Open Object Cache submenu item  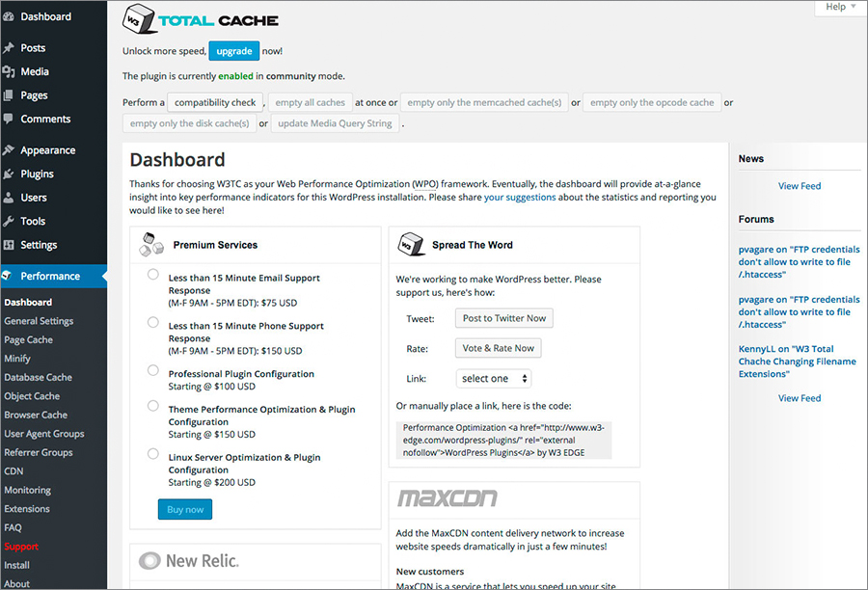pyautogui.click(x=32, y=396)
